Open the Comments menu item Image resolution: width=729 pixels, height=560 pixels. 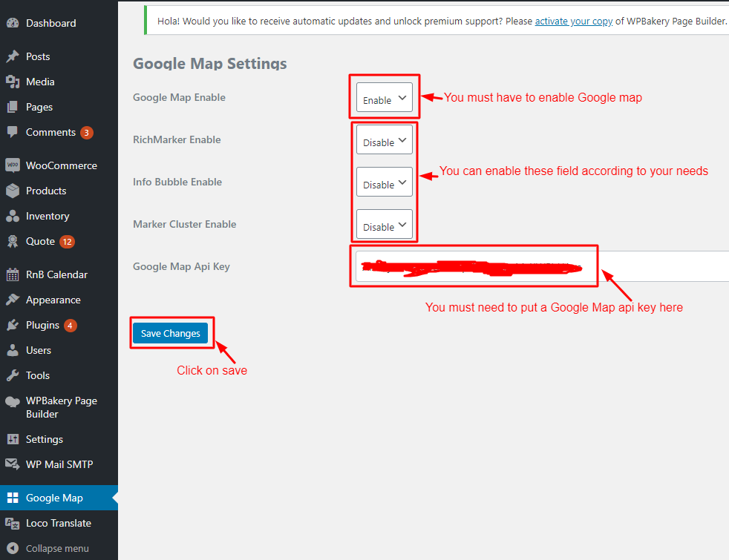(50, 132)
